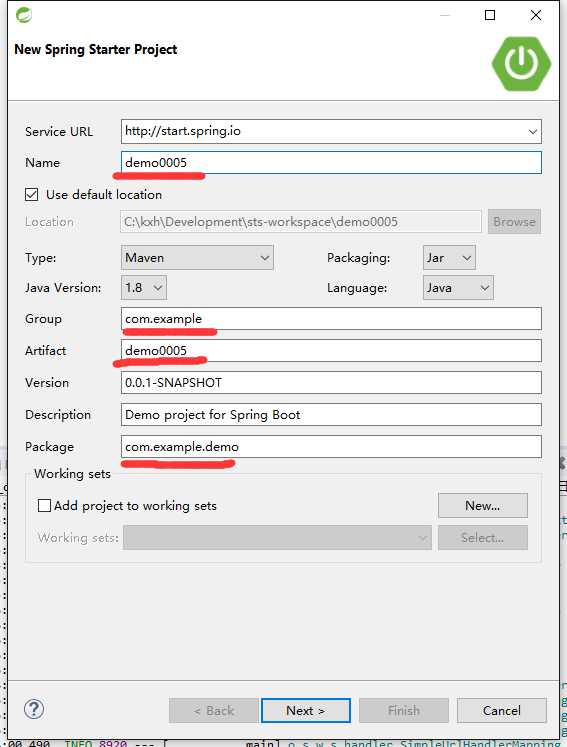
Task: Click into the Group field
Action: point(331,319)
